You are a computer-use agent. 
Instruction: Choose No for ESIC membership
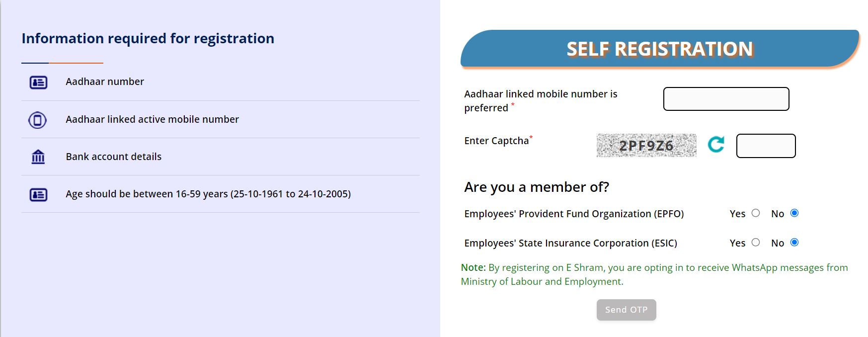[794, 243]
